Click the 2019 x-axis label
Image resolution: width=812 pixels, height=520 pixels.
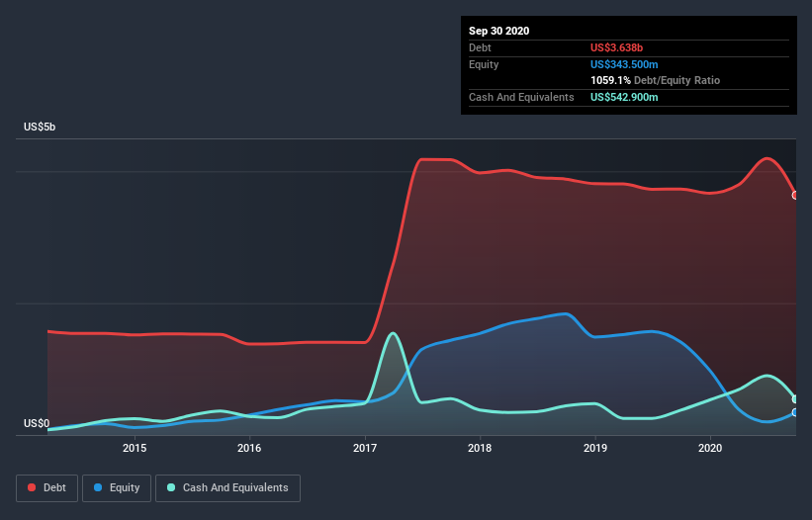point(595,448)
